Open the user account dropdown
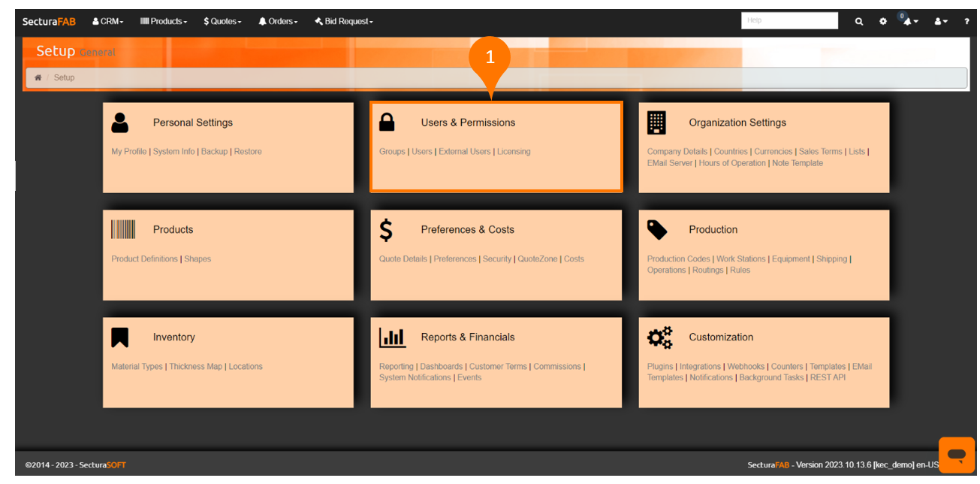980x484 pixels. (x=941, y=22)
